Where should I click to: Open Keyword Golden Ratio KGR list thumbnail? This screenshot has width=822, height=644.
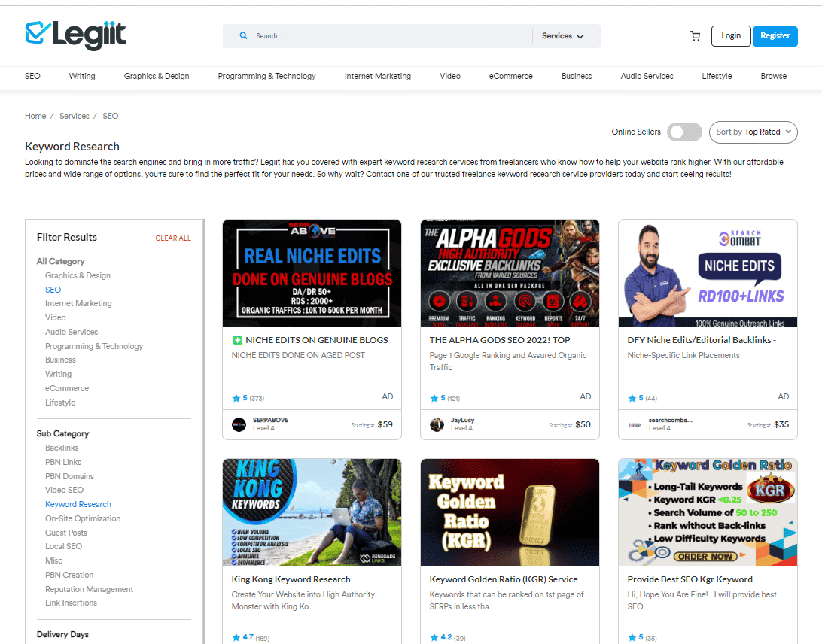tap(708, 512)
